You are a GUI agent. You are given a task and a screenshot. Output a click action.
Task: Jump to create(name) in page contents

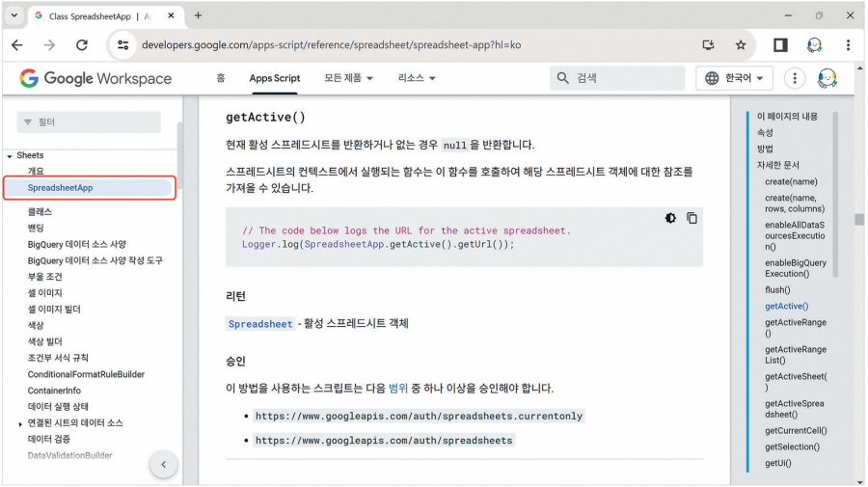coord(791,181)
